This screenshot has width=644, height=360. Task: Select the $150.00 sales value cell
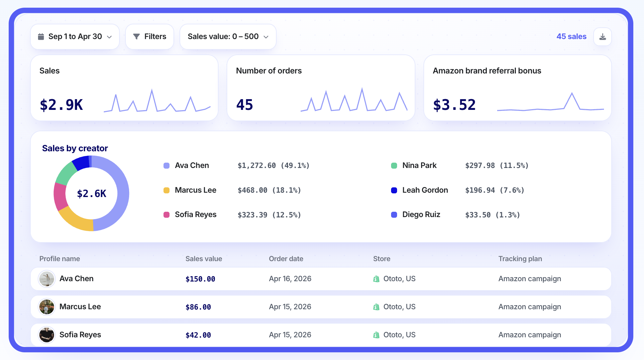pos(200,279)
